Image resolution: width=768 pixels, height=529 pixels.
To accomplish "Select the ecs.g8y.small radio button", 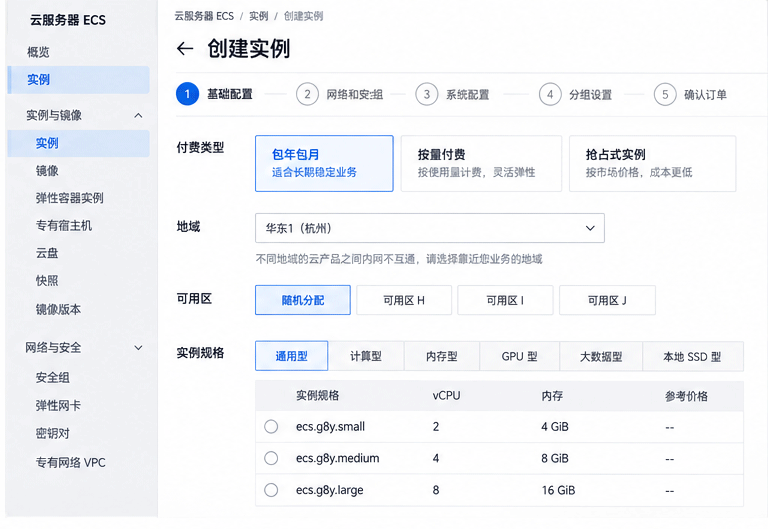I will pyautogui.click(x=271, y=427).
